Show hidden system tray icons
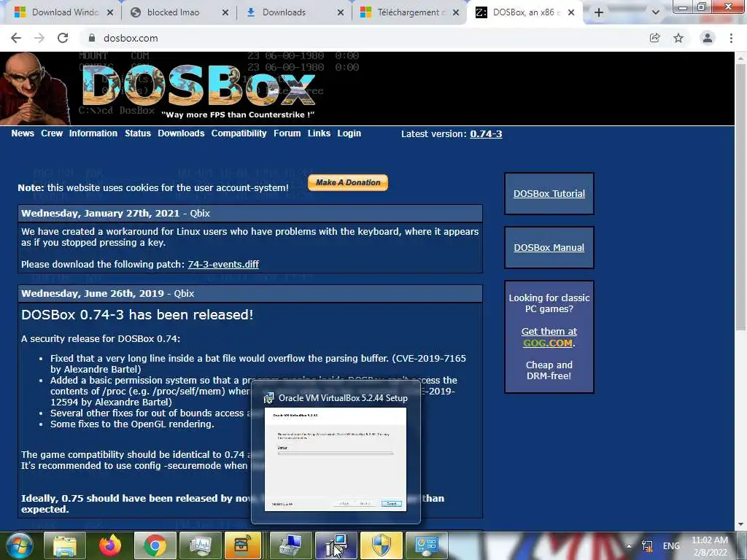 tap(630, 546)
